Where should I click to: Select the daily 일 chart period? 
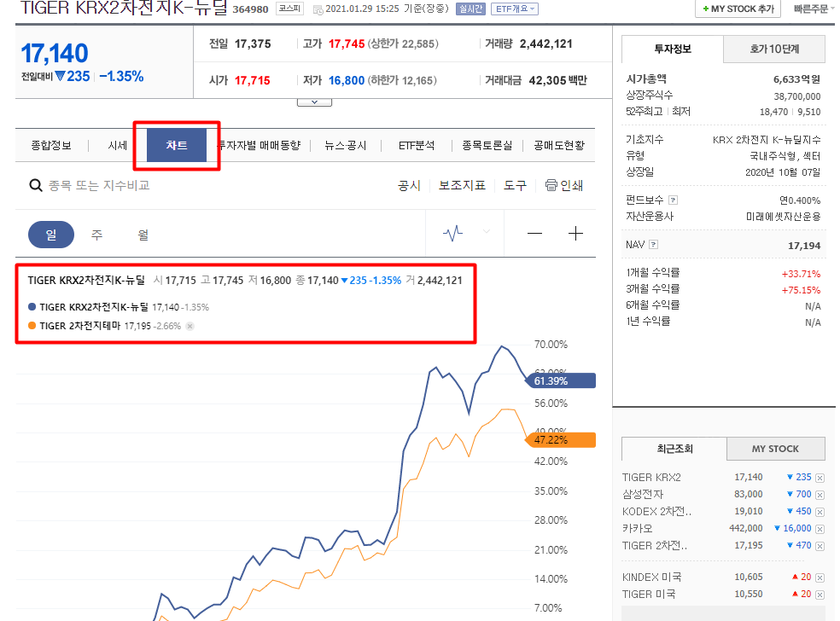pos(51,235)
